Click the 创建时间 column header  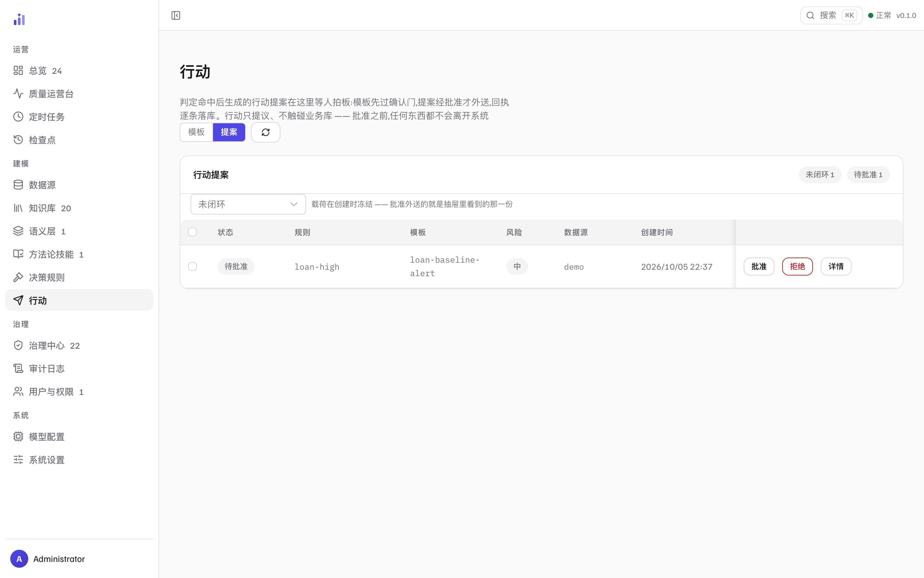point(657,232)
